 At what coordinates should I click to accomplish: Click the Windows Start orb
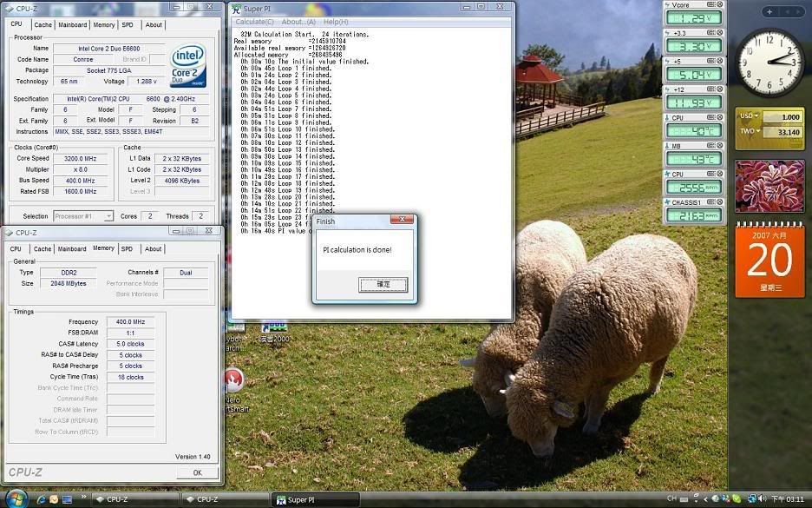coord(16,498)
